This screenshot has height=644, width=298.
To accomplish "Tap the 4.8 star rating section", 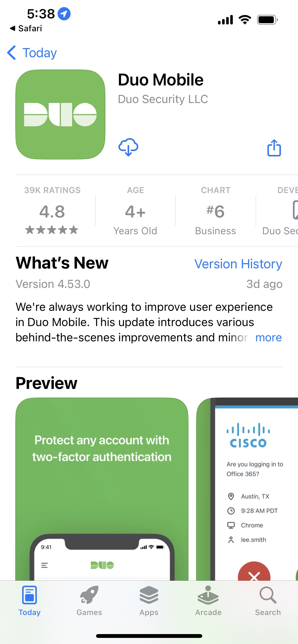I will click(x=52, y=211).
